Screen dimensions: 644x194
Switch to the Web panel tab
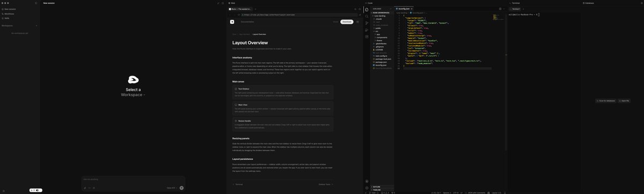[x=232, y=3]
